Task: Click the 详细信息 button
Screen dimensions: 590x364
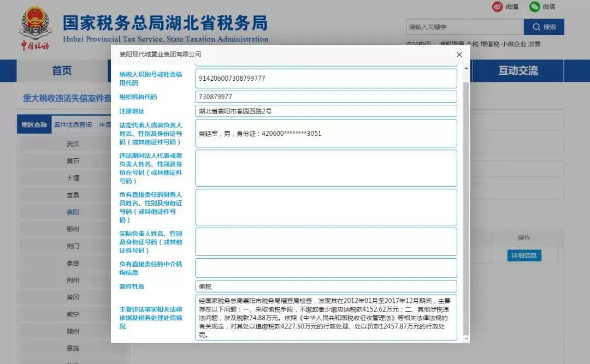Action: 524,255
